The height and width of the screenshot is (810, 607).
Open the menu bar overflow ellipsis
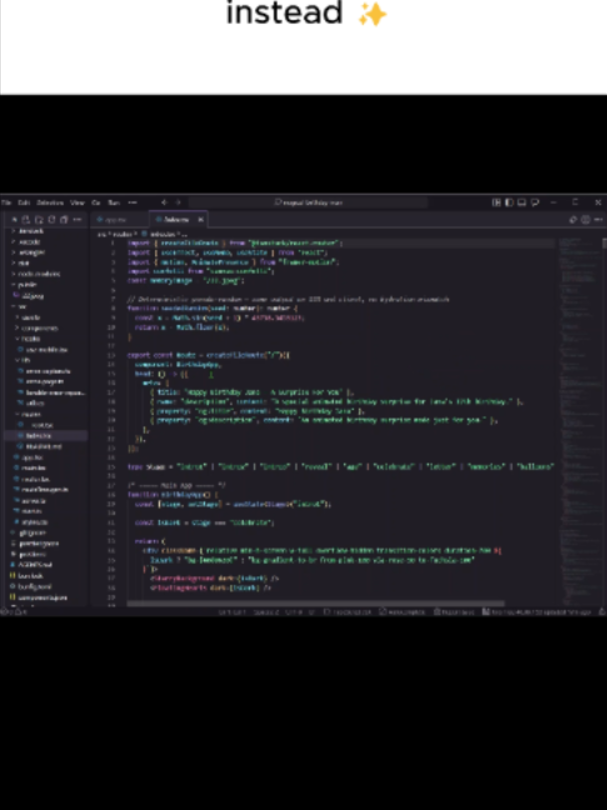(x=133, y=202)
